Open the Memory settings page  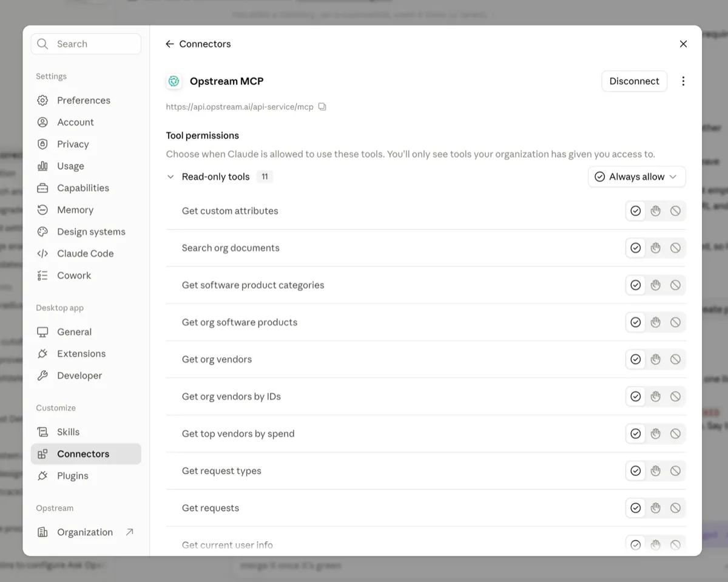[86, 209]
